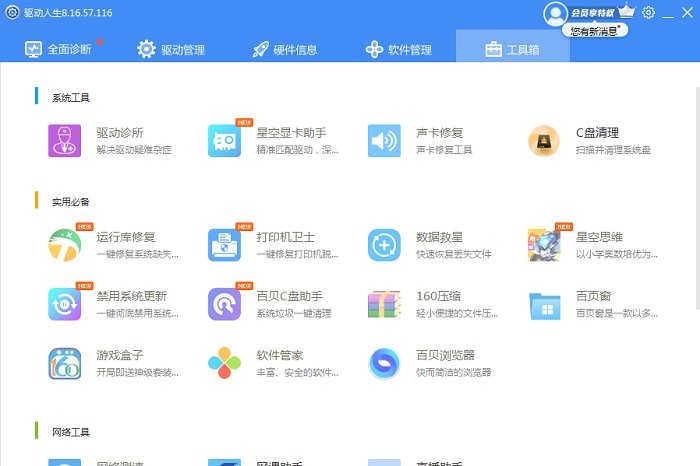
Task: Click the 百页窗 folder icon
Action: (x=544, y=304)
